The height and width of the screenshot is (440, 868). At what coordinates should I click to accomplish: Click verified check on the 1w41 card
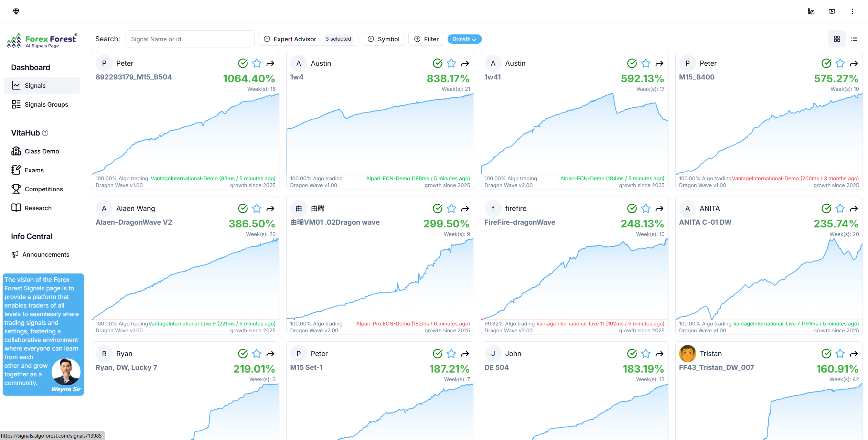click(632, 63)
